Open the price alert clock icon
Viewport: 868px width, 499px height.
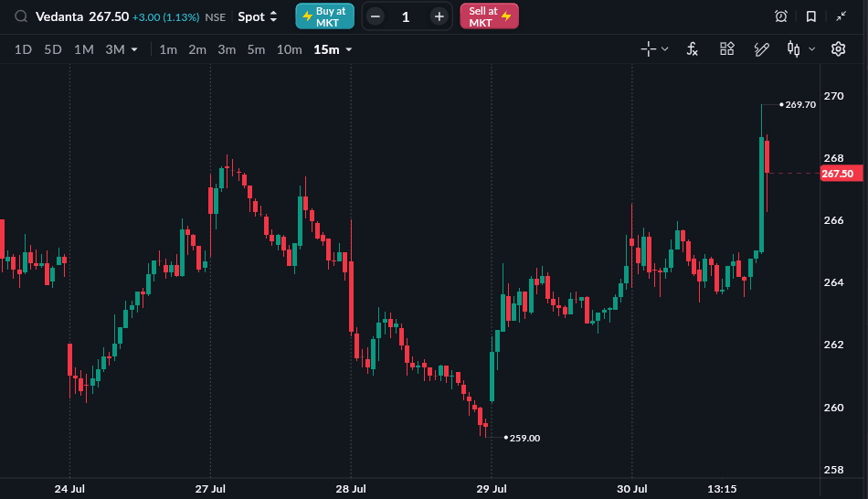(781, 16)
